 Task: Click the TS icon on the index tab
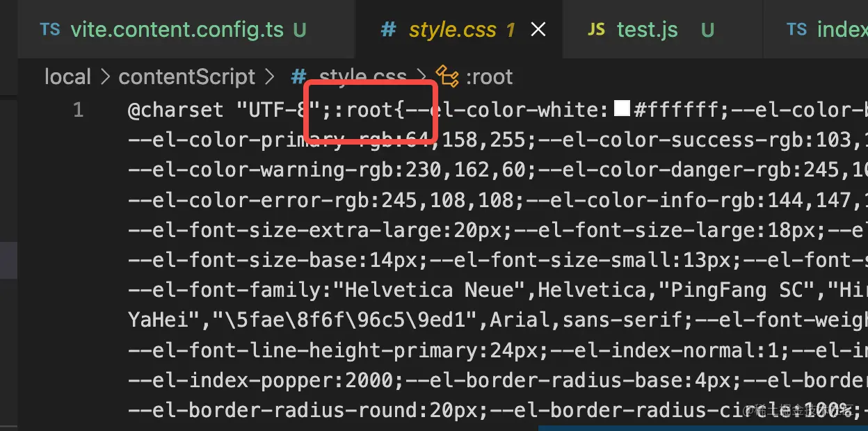point(796,29)
